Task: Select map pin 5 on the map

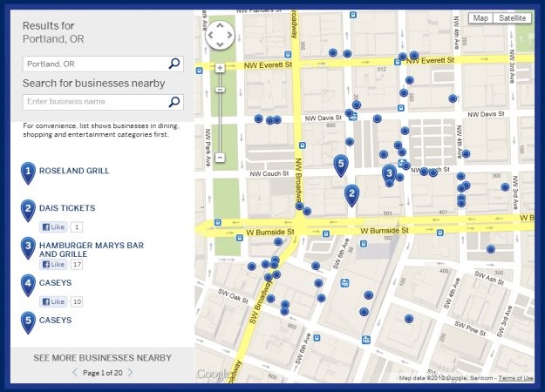Action: pos(341,166)
